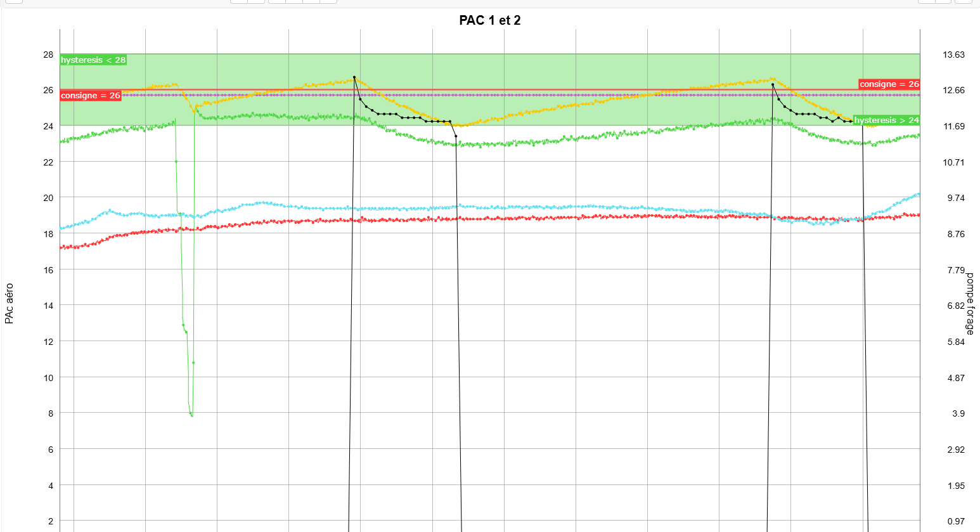The width and height of the screenshot is (980, 532).
Task: Select the green "hysteresis > 24" label
Action: point(886,120)
